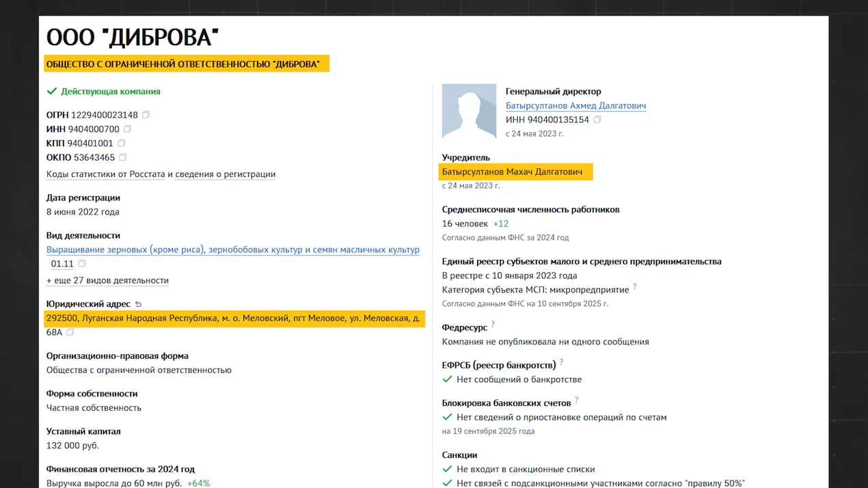Select Выручка выросла до 60 млн руб.

[x=114, y=483]
